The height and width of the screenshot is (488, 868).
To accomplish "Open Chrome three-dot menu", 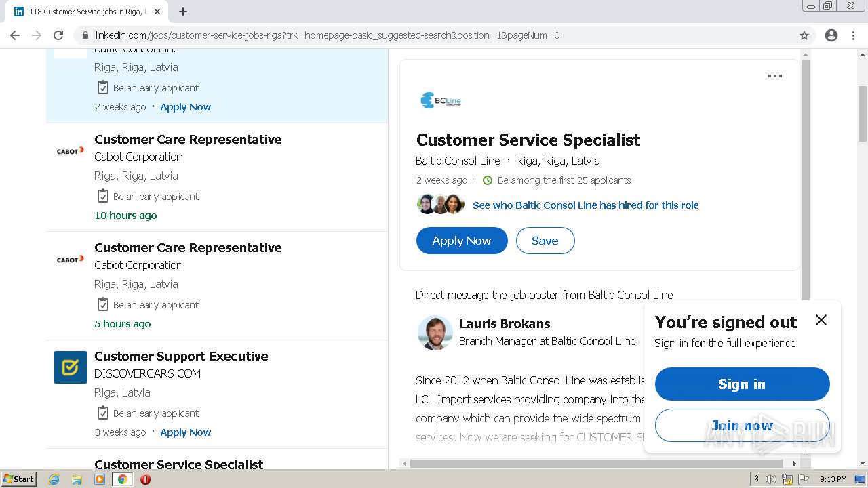I will tap(853, 35).
